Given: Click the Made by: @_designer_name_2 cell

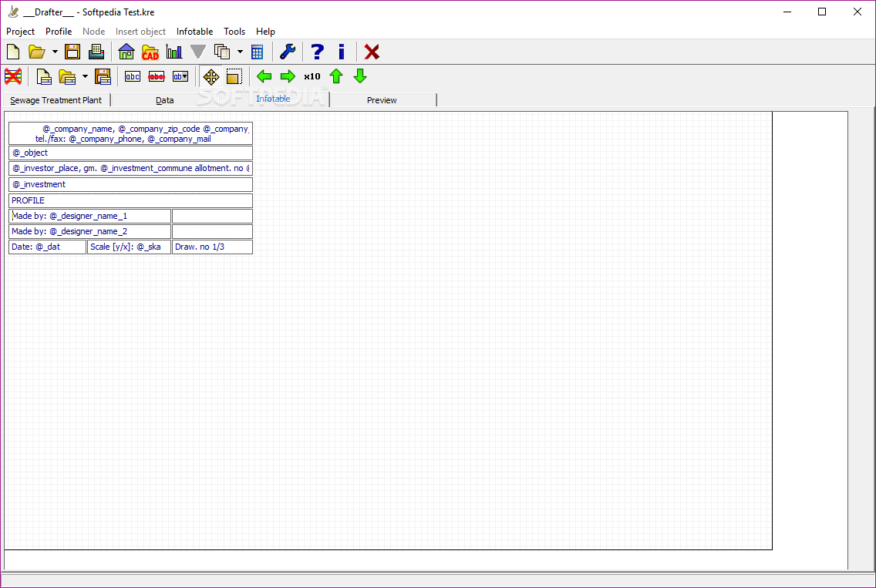Looking at the screenshot, I should [x=90, y=231].
